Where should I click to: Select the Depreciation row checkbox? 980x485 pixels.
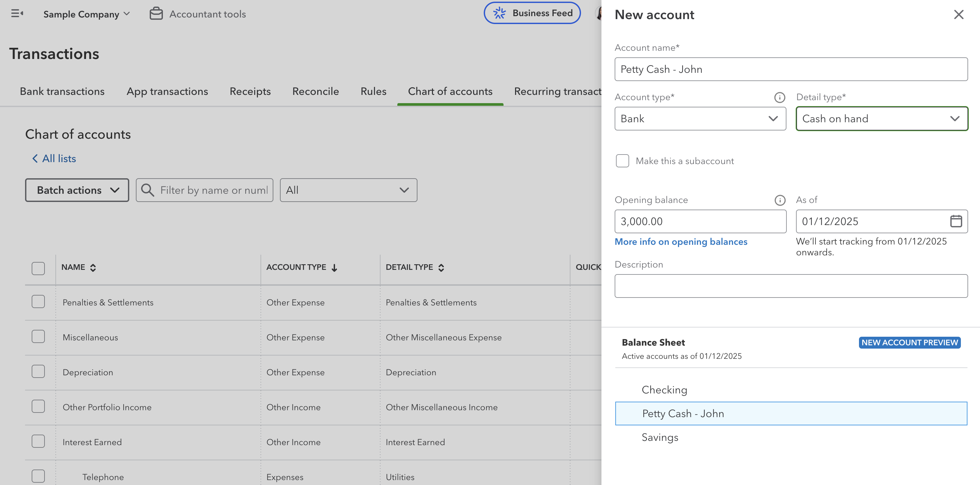pos(38,372)
